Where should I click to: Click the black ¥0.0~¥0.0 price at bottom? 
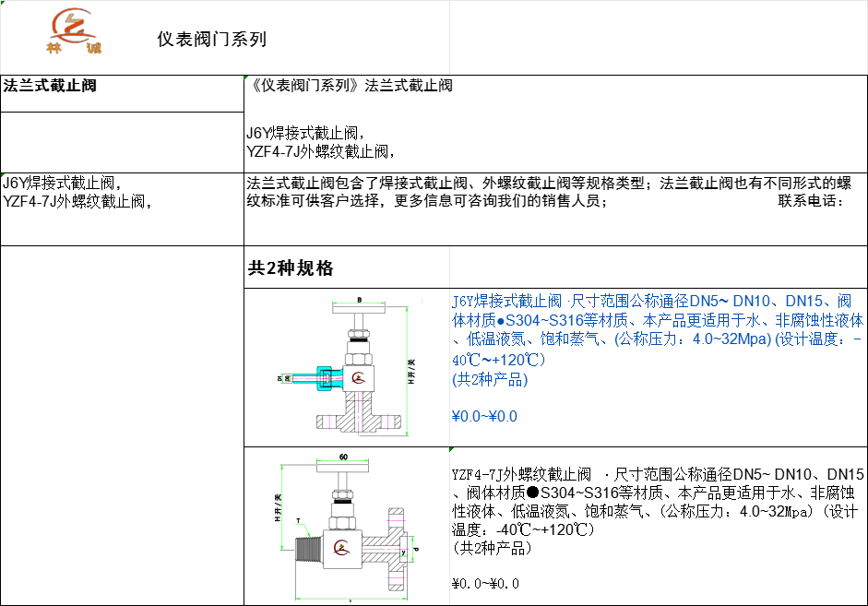pyautogui.click(x=485, y=583)
